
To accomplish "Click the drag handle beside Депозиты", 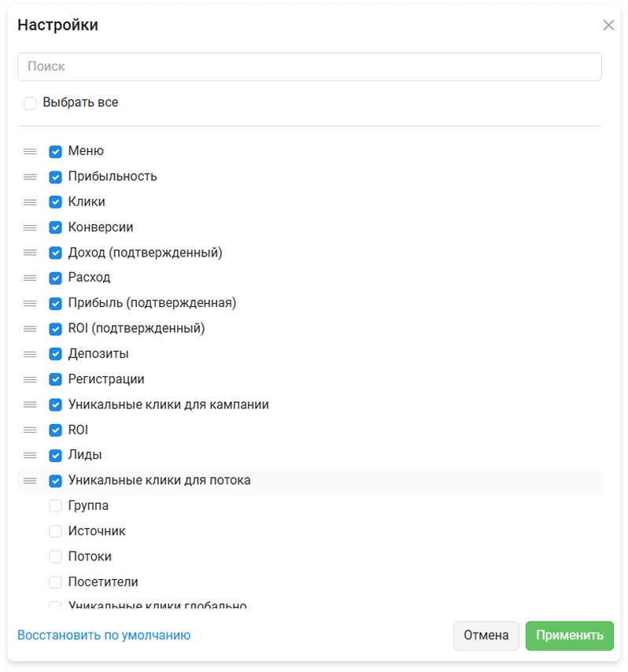I will [30, 354].
